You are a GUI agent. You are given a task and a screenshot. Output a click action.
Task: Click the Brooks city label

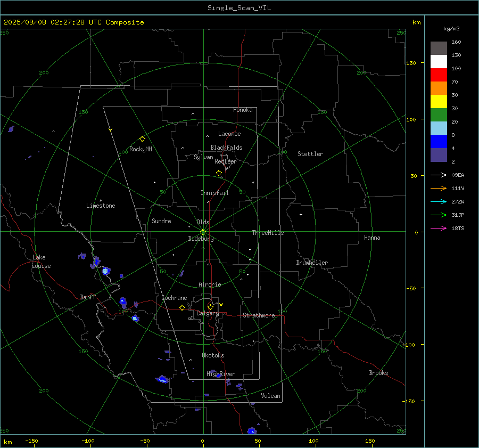click(378, 373)
